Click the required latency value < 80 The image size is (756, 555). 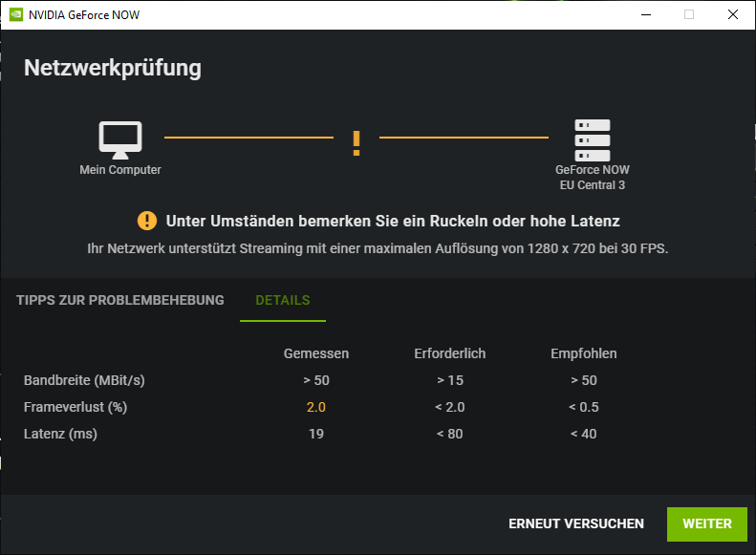coord(450,434)
